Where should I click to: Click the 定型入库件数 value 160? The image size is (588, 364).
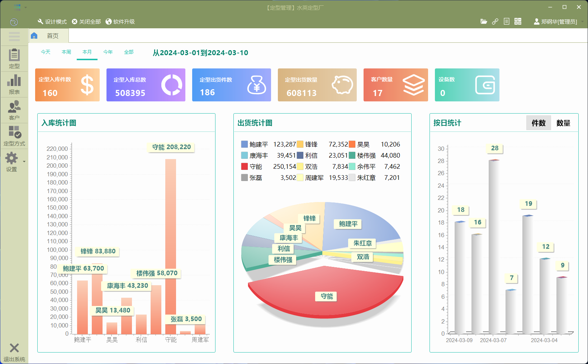(50, 93)
